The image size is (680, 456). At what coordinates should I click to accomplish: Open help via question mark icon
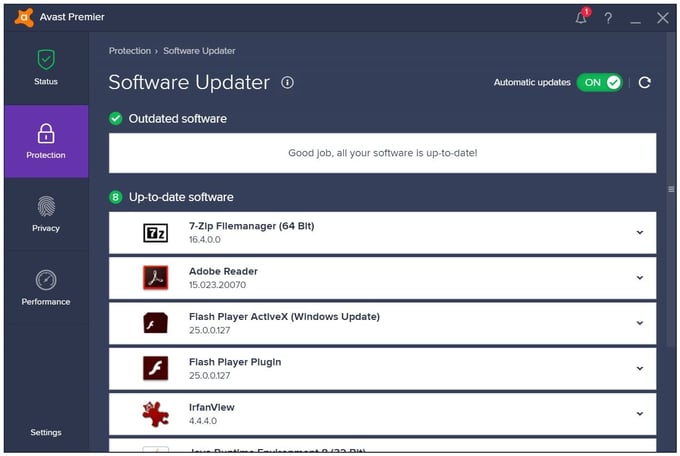coord(608,18)
